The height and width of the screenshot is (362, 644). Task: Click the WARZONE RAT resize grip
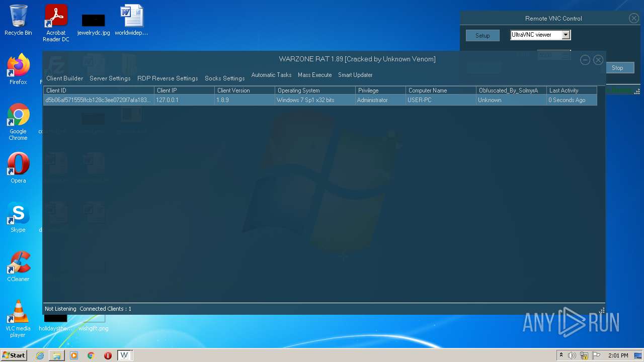coord(602,310)
